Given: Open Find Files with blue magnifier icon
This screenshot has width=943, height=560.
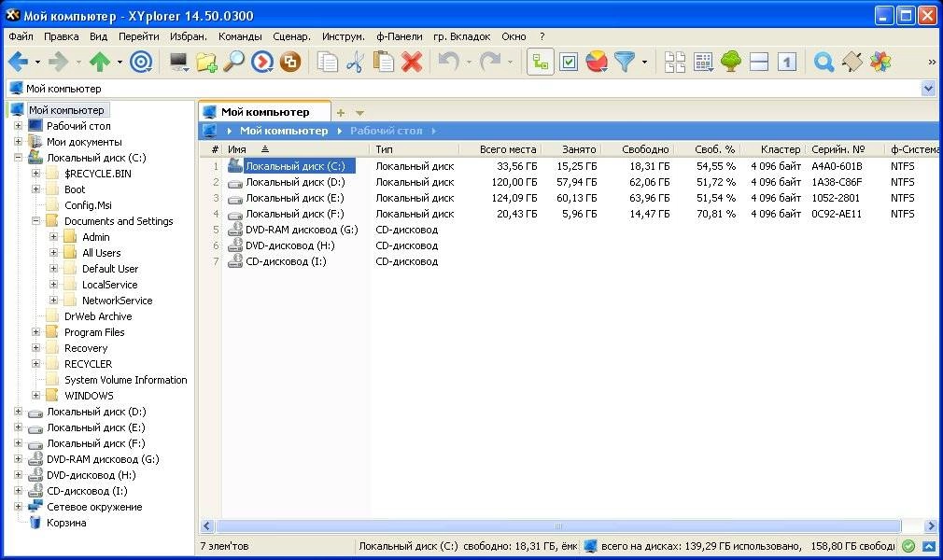Looking at the screenshot, I should pos(823,62).
